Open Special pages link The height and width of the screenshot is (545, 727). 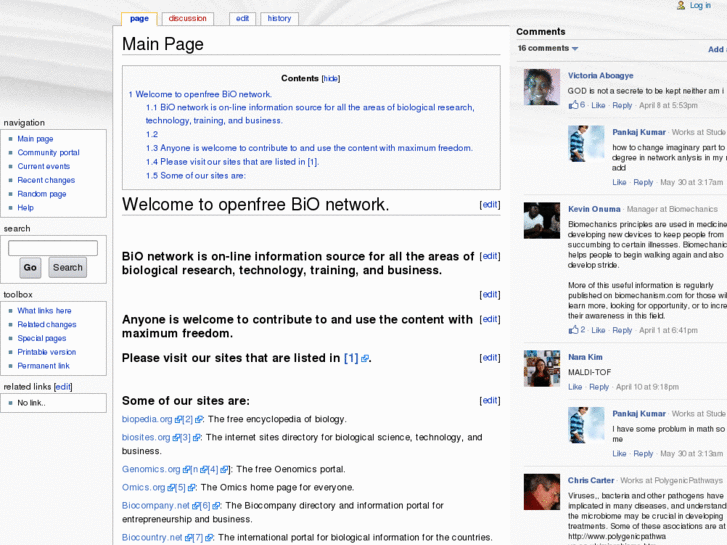(x=42, y=338)
